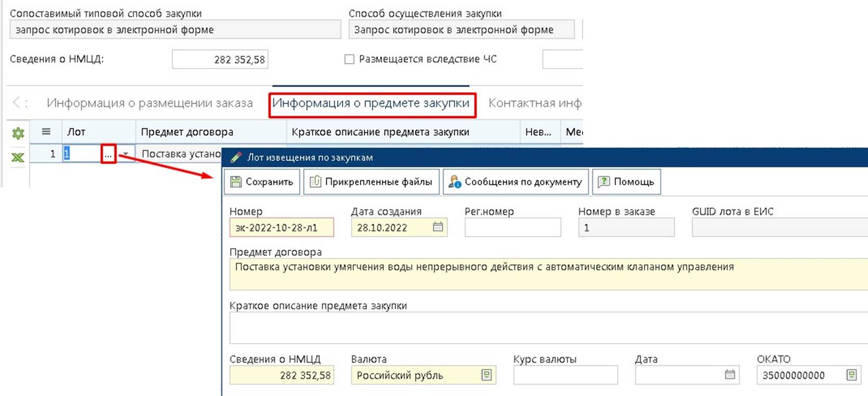The width and height of the screenshot is (868, 396).
Task: Click the Номер field зк-2022-10-28-л1
Action: [x=282, y=227]
